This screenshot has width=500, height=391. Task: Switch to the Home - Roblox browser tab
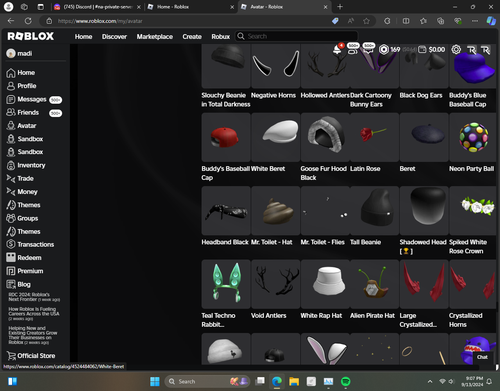point(191,7)
